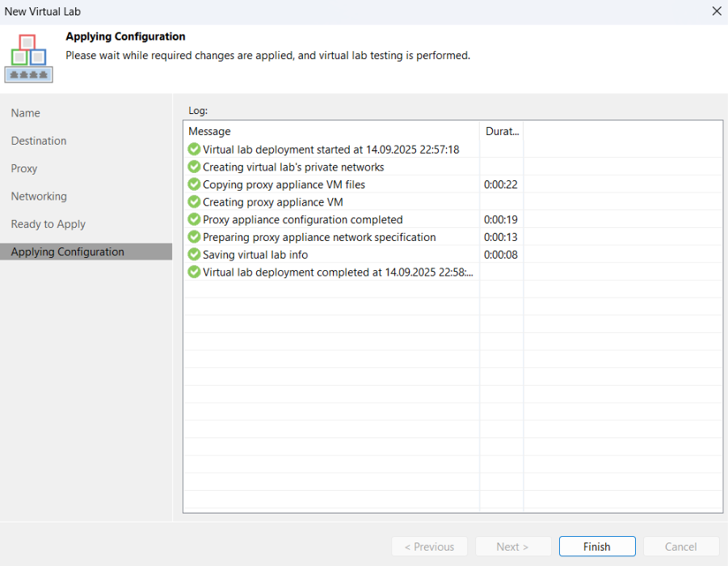Click the Duration column header
Image resolution: width=728 pixels, height=566 pixels.
pos(502,131)
